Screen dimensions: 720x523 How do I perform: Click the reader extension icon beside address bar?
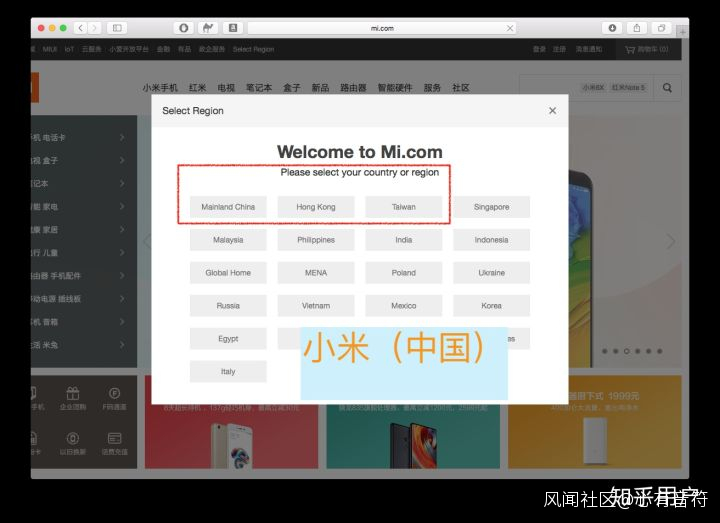click(233, 28)
